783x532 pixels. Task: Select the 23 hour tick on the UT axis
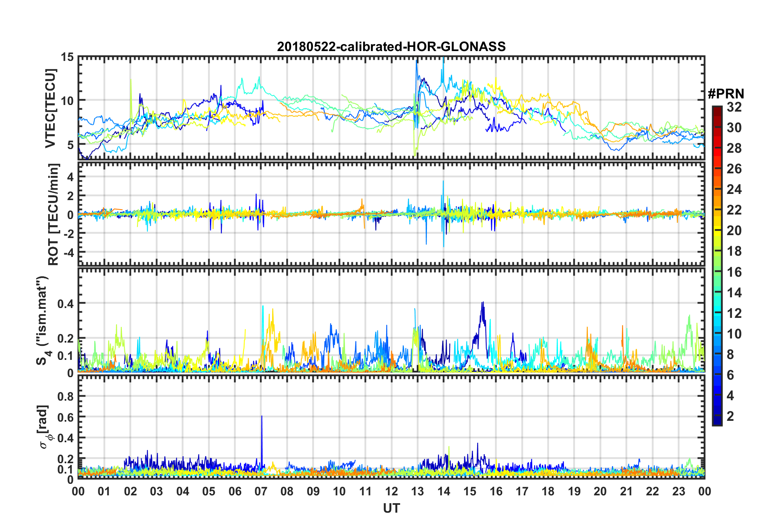coord(679,492)
